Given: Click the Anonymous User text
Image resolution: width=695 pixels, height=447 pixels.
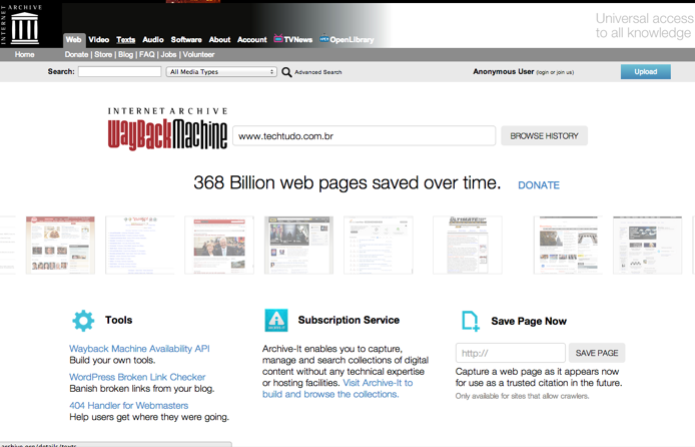Looking at the screenshot, I should click(x=504, y=71).
